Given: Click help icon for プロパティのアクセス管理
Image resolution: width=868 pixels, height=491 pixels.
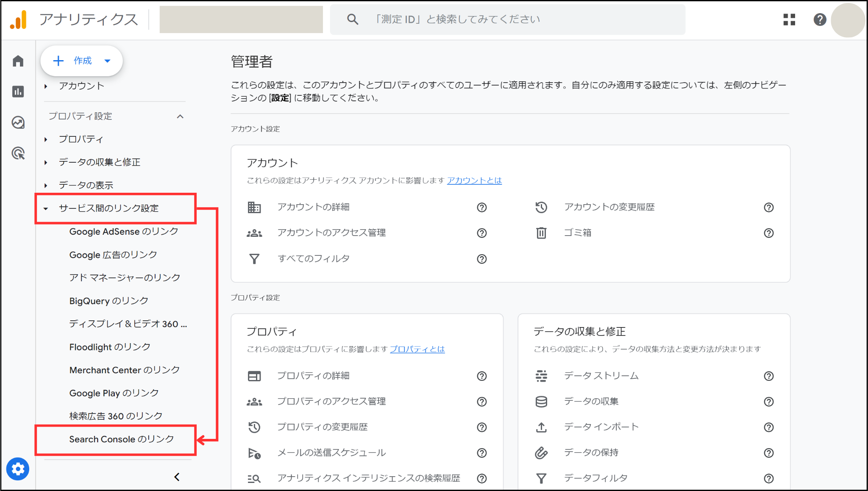Looking at the screenshot, I should [482, 402].
